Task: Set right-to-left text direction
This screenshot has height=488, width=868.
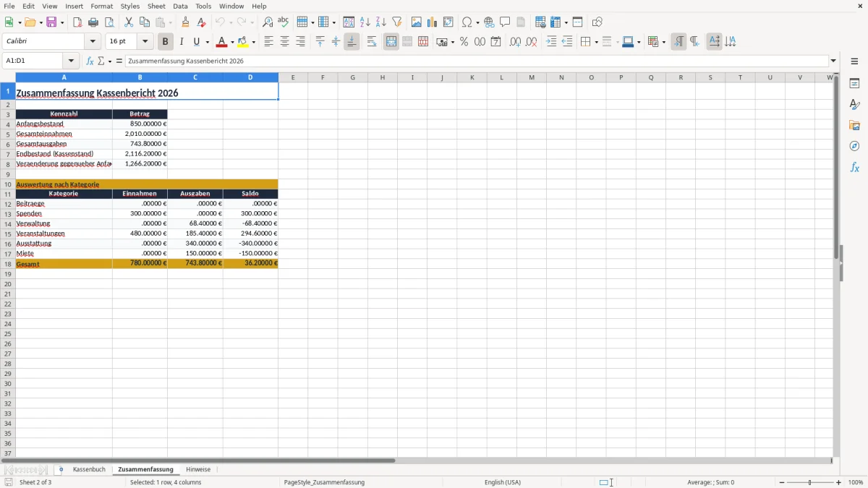Action: [x=694, y=42]
